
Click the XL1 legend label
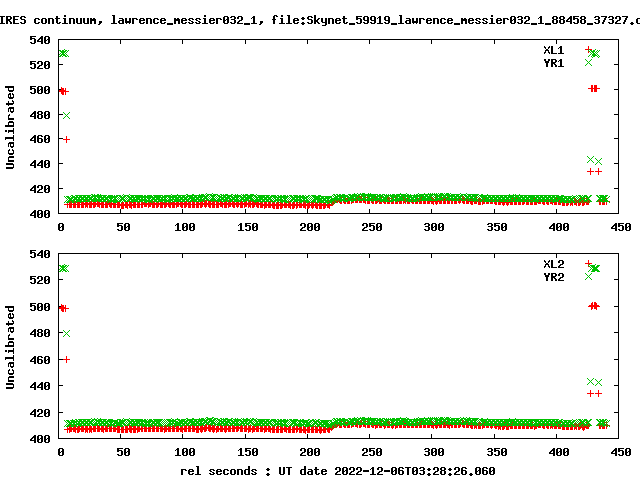553,50
